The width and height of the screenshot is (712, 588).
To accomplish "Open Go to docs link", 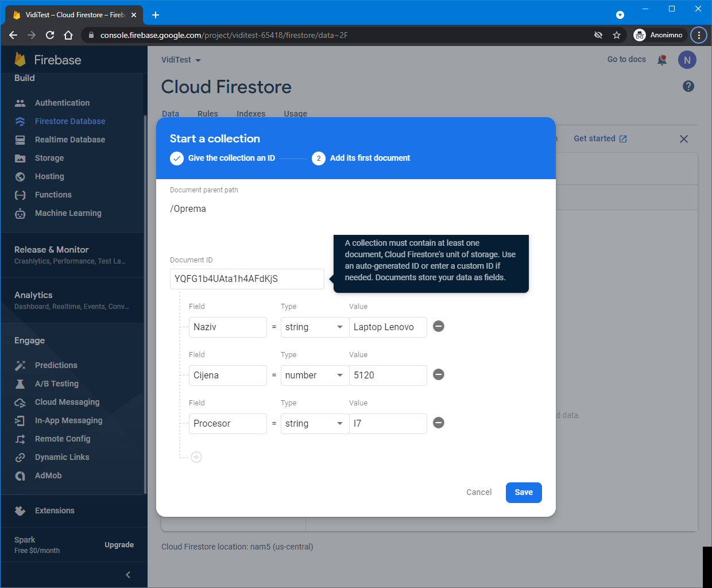I will click(626, 59).
